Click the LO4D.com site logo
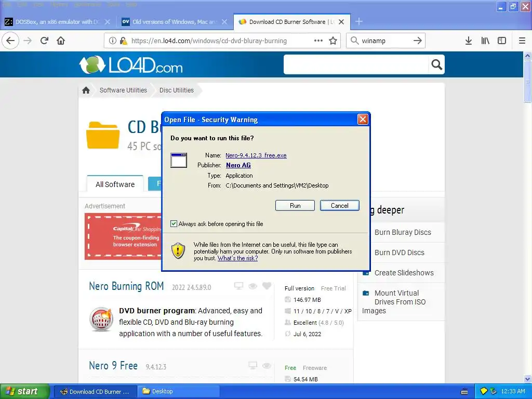 pyautogui.click(x=131, y=64)
